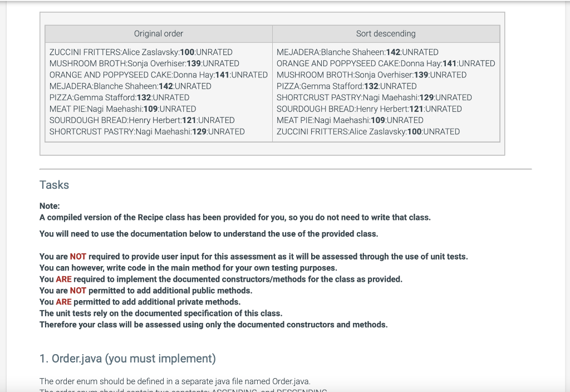Screen dimensions: 570x392
Task: Click the page scrollbar on the right edge
Action: click(567, 195)
